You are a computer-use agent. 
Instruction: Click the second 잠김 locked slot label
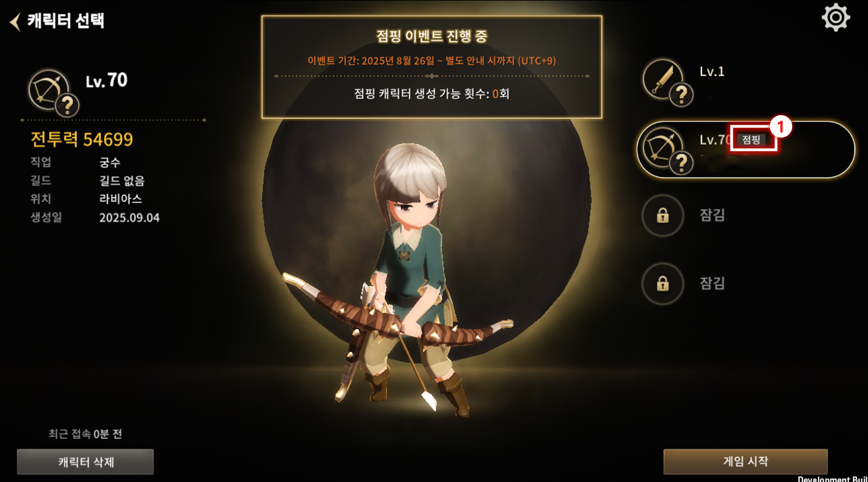(712, 283)
